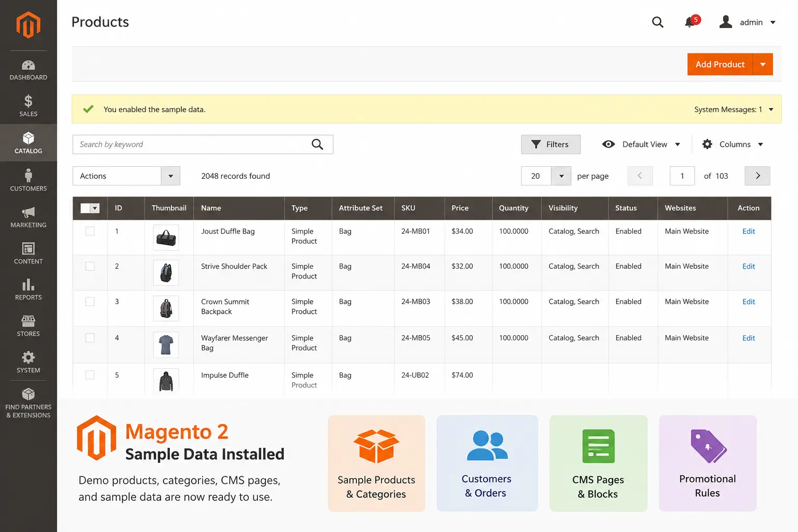Click the 2048 records found text
Image resolution: width=798 pixels, height=532 pixels.
(x=236, y=176)
